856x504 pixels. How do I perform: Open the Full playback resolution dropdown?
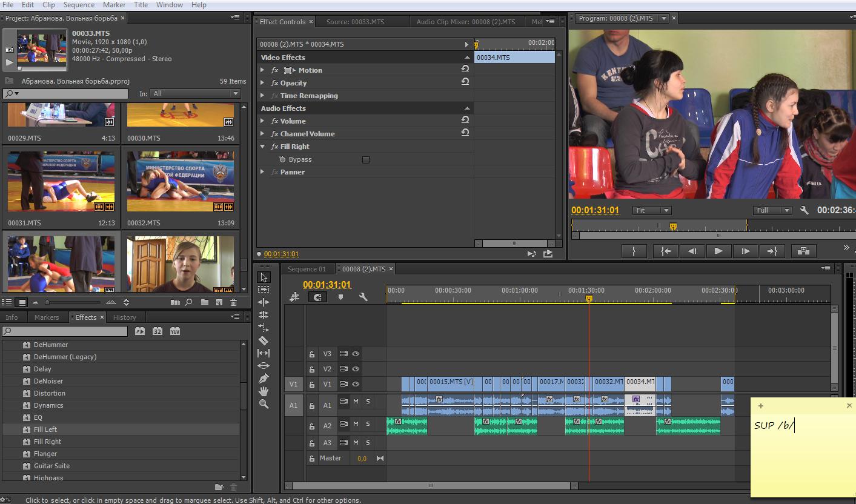(772, 210)
